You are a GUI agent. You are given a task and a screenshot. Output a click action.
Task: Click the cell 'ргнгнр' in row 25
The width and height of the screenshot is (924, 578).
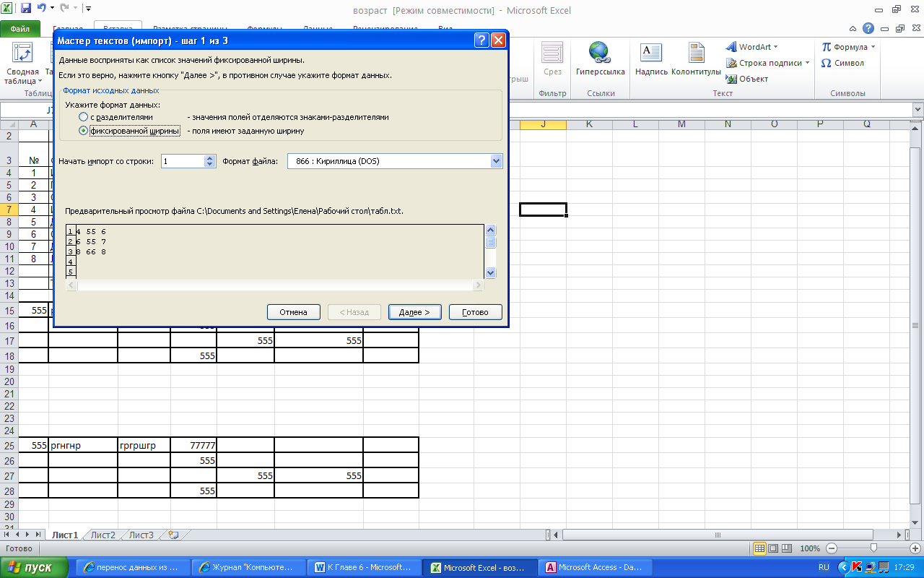[83, 445]
